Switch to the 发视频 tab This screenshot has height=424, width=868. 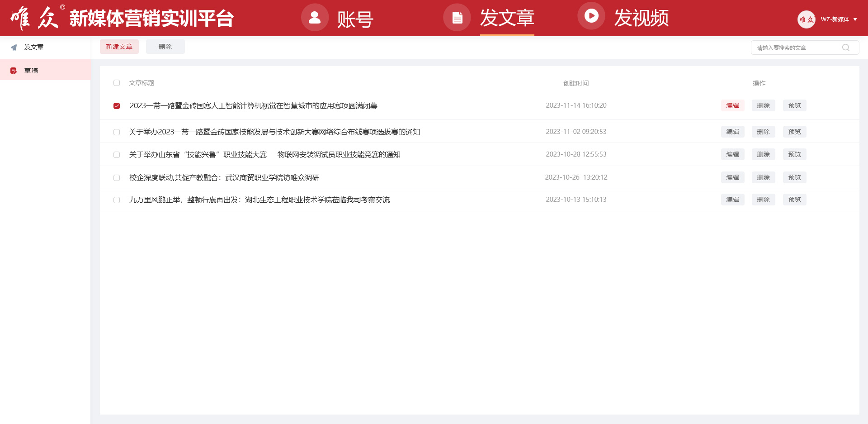click(641, 18)
